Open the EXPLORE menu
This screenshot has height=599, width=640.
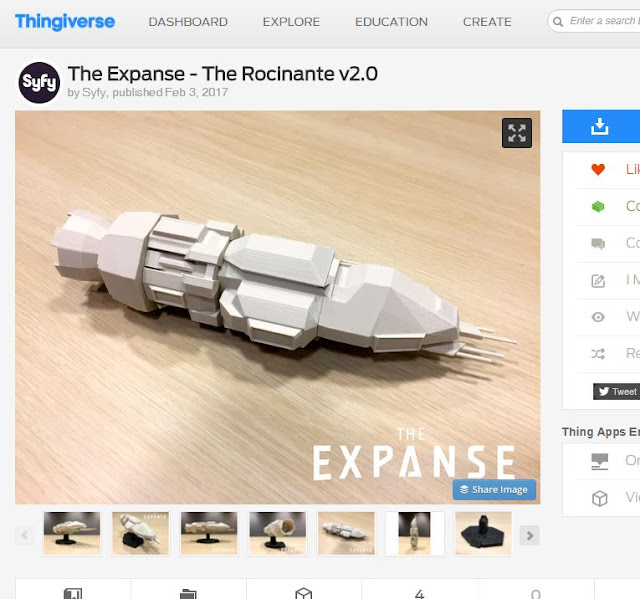click(x=291, y=22)
